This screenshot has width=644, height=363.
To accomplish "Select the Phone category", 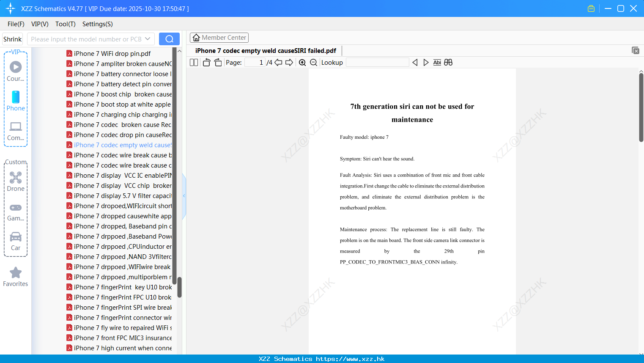I will click(16, 101).
